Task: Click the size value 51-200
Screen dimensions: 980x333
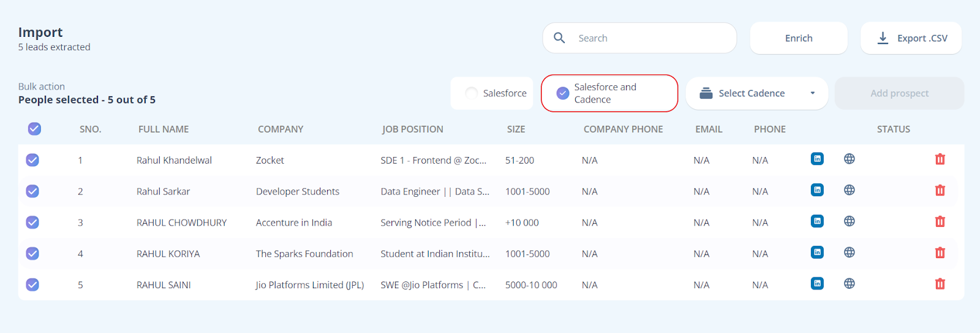Action: click(519, 160)
